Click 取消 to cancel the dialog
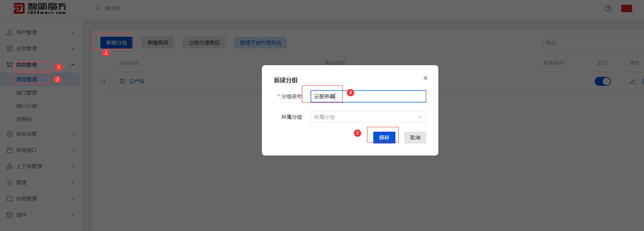This screenshot has width=644, height=231. (x=415, y=138)
